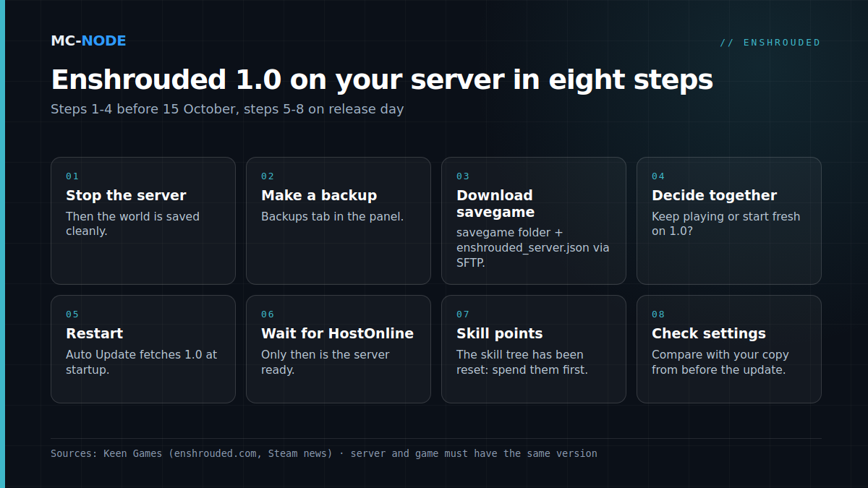Select 'Keep playing or start fresh on 1.0?' text
Image resolution: width=868 pixels, height=488 pixels.
[x=726, y=223]
